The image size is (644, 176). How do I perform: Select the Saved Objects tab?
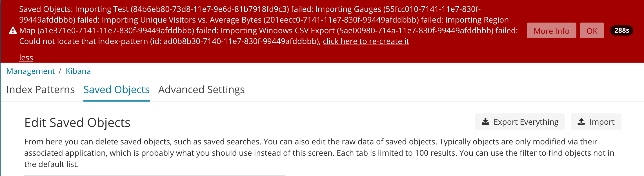coord(116,89)
